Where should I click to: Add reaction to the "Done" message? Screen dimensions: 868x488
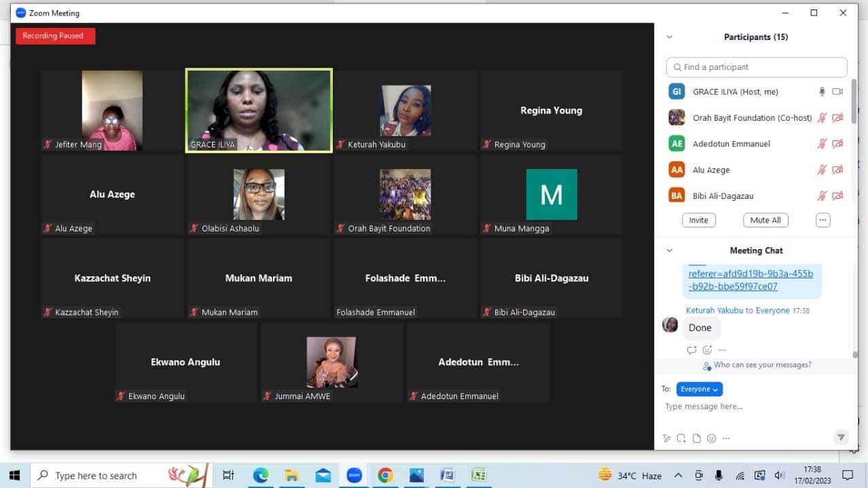coord(707,350)
